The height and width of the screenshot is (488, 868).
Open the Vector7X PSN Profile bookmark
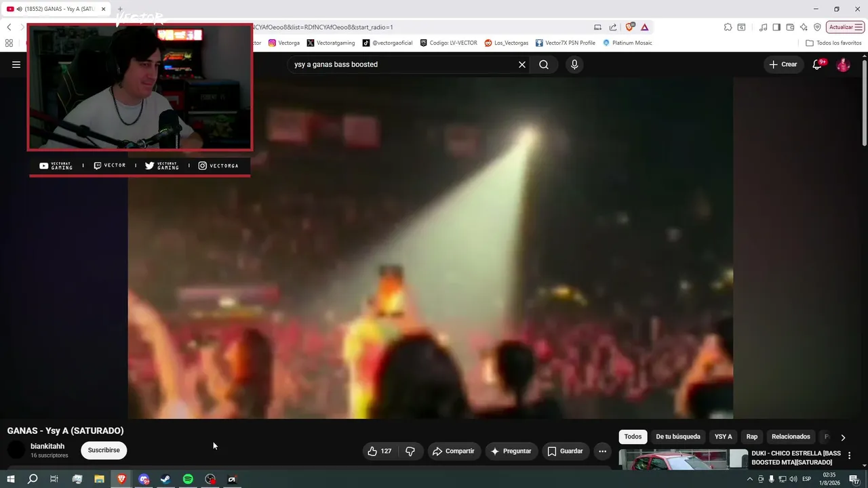pyautogui.click(x=566, y=43)
